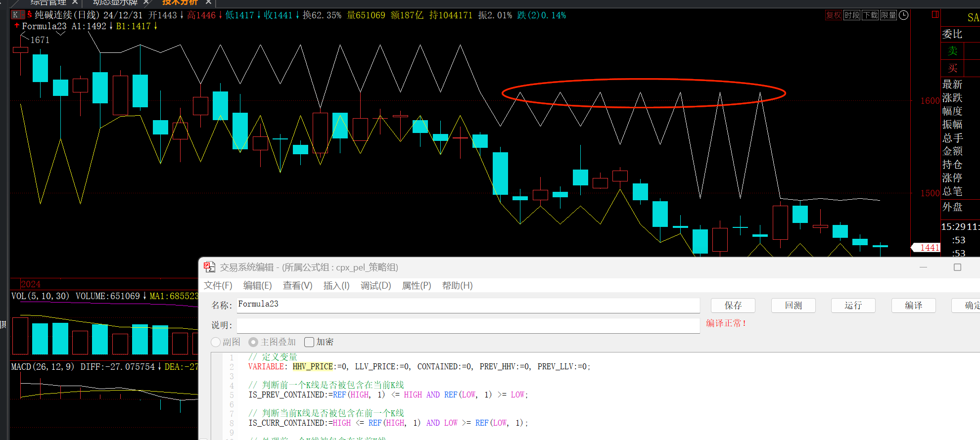980x440 pixels.
Task: Click the 量651069 volume readout
Action: coord(366,15)
